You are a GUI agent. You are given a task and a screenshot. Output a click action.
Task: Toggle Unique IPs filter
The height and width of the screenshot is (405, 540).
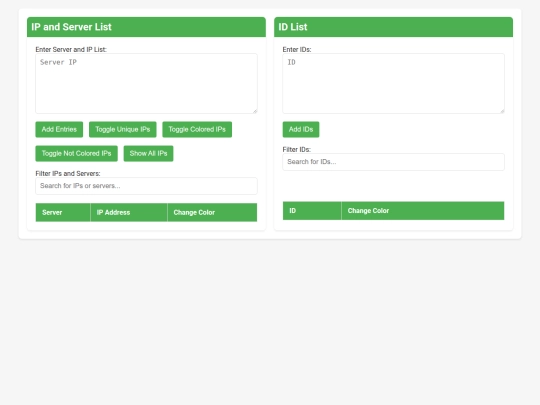123,129
